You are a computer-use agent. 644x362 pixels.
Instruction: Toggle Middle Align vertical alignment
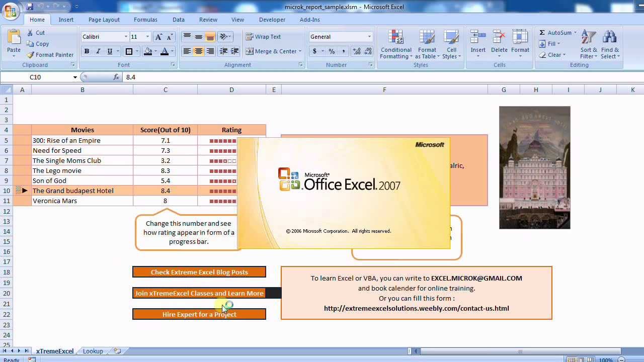[x=199, y=37]
